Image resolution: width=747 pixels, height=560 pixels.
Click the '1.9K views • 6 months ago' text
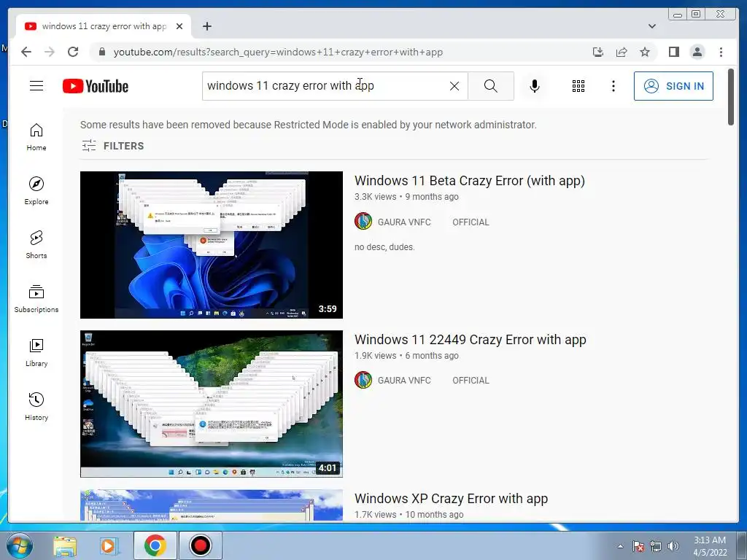[406, 356]
